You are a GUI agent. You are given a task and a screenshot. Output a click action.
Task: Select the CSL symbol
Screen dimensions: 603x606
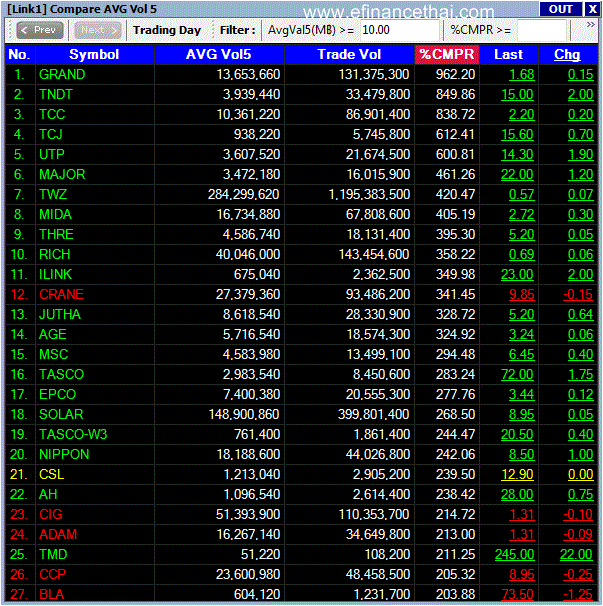51,475
